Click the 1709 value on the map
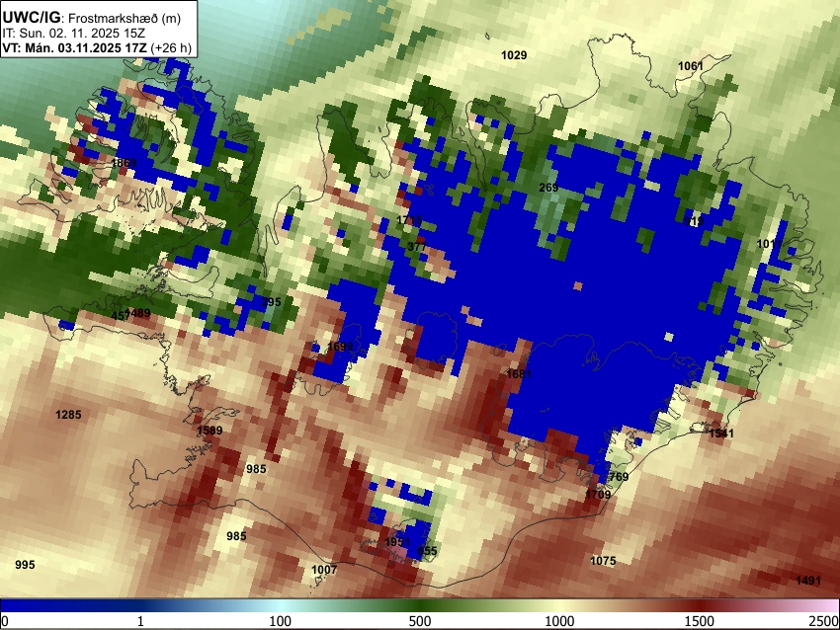 point(598,495)
